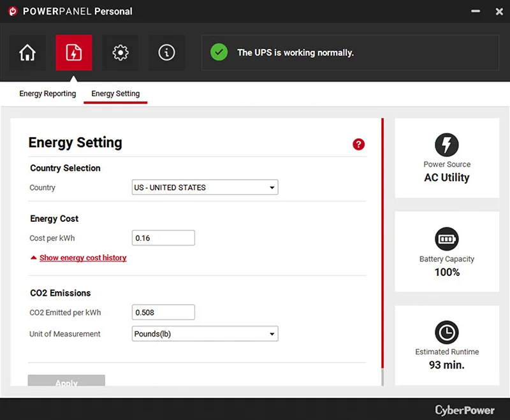Click the 'Power Source' label
Viewport: 510px width, 420px height.
(x=447, y=164)
